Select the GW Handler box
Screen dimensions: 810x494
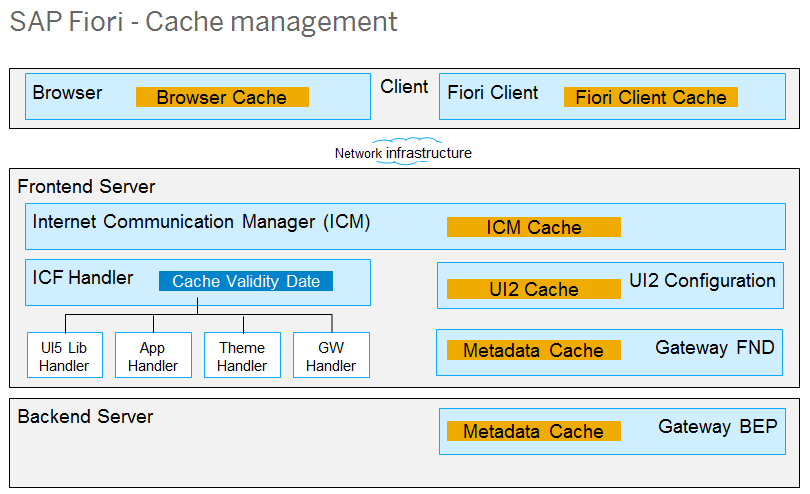(x=331, y=356)
